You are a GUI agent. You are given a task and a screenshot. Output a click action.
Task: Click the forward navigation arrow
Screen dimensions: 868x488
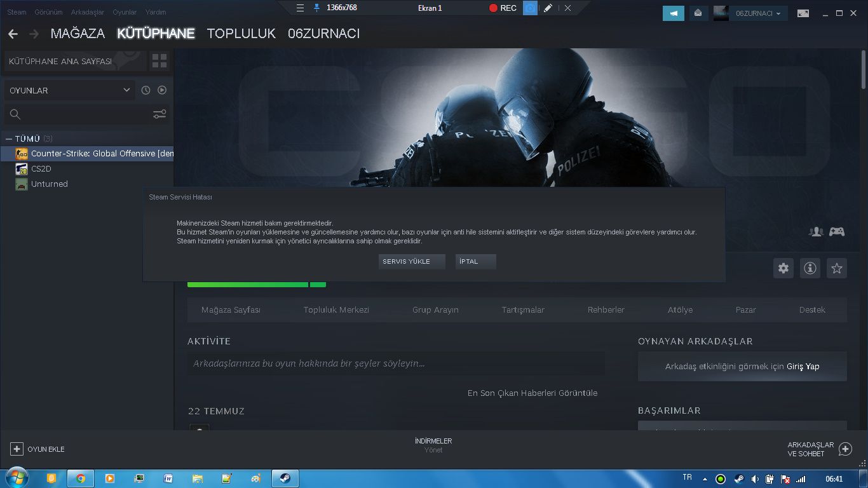[x=34, y=34]
